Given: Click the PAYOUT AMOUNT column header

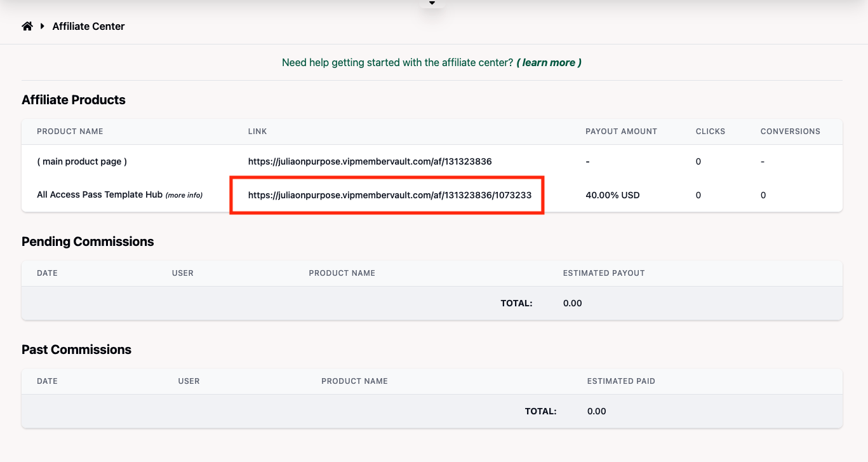Looking at the screenshot, I should pos(621,132).
